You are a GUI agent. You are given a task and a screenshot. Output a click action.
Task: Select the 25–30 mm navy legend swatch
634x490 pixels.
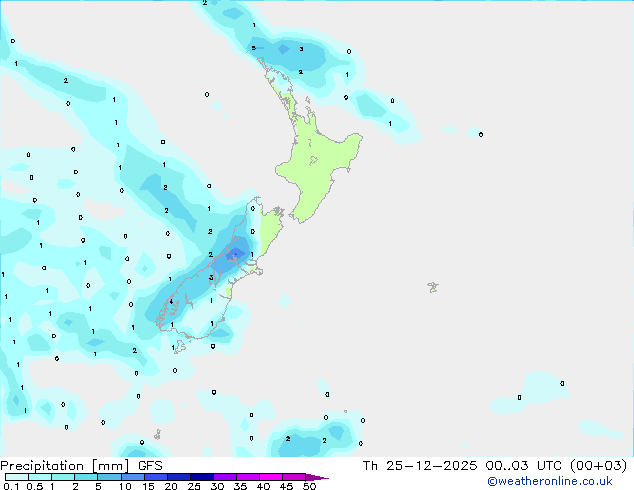click(x=201, y=477)
